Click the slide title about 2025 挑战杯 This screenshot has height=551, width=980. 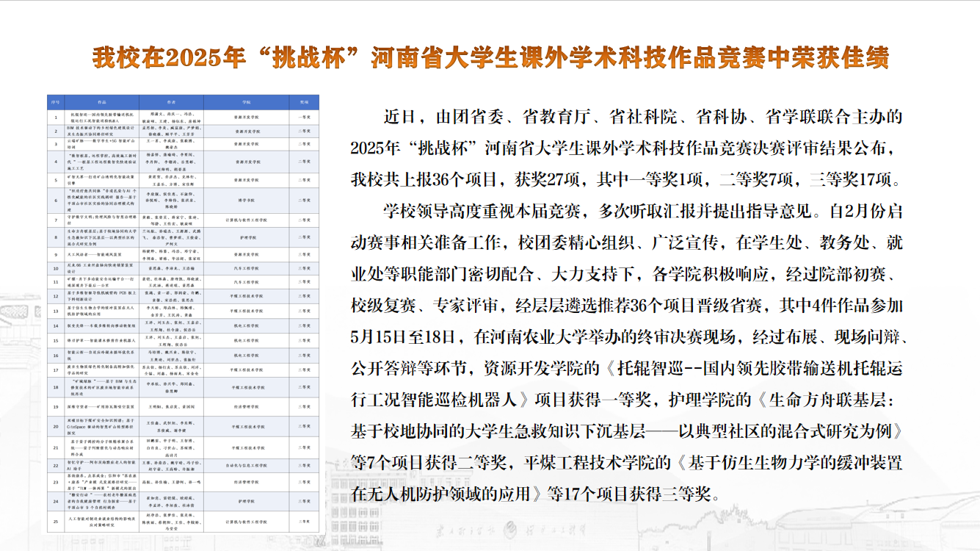490,57
